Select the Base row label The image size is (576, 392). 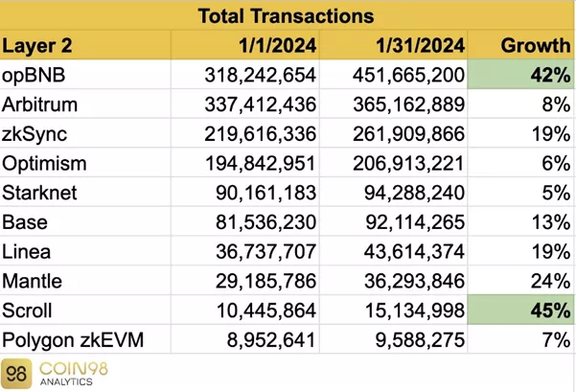tap(25, 221)
